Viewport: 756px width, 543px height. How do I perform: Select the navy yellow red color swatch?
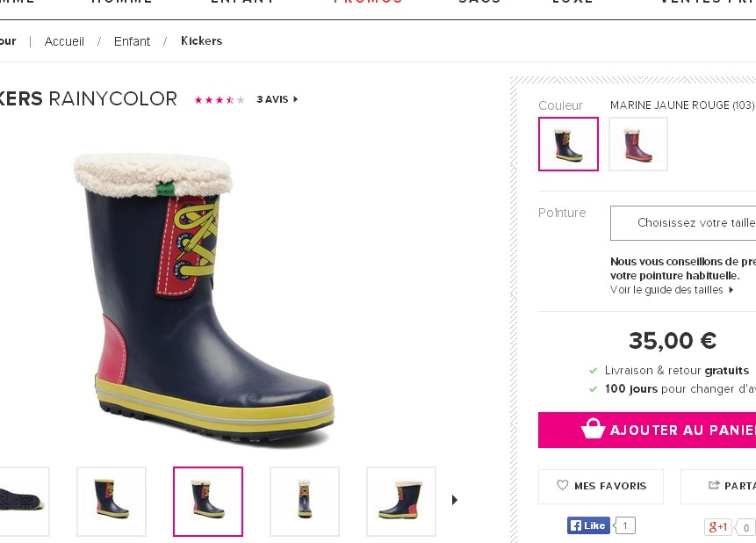(568, 144)
